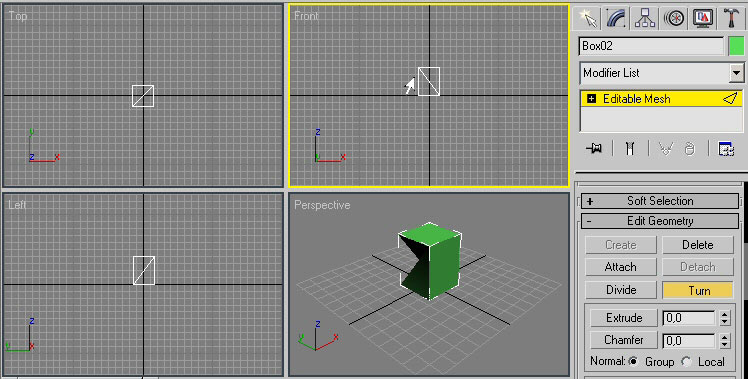Increase the Extrude value spinner

(725, 314)
